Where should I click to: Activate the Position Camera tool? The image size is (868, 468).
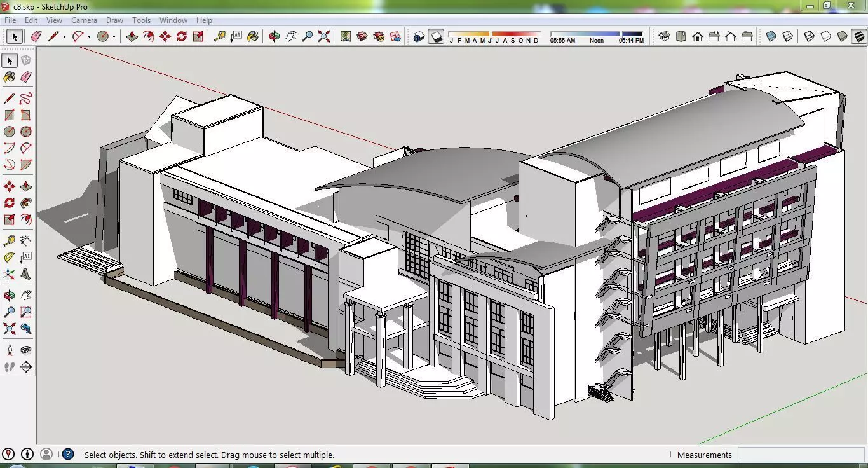click(x=9, y=350)
